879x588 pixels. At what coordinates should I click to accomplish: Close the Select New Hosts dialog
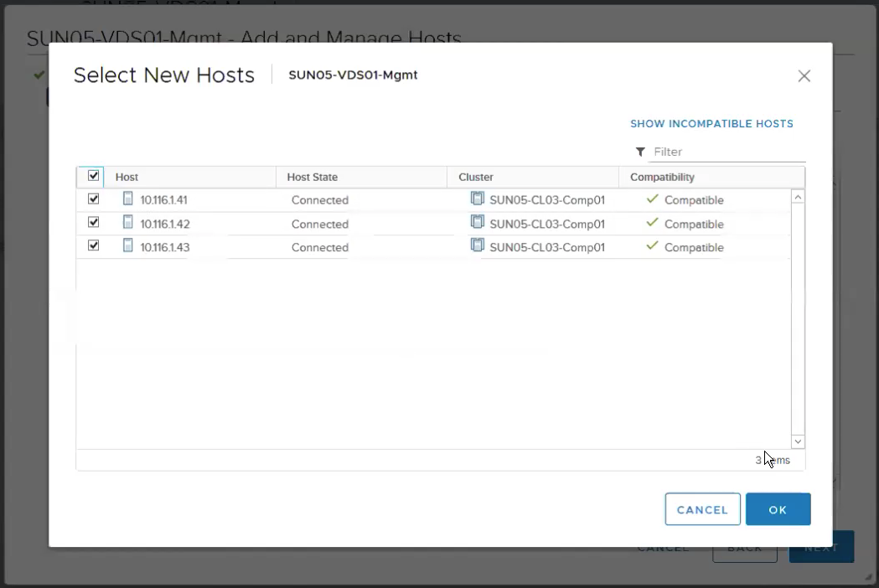[804, 75]
